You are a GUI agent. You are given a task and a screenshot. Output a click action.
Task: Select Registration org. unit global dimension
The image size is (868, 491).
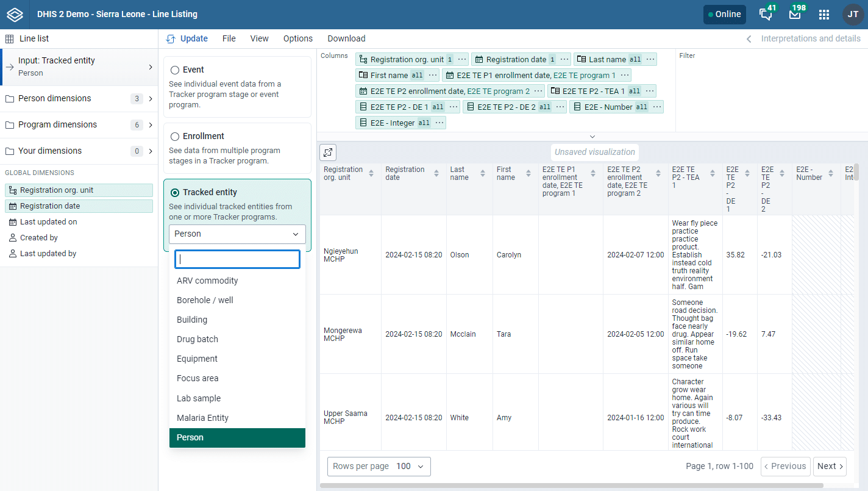tap(79, 190)
